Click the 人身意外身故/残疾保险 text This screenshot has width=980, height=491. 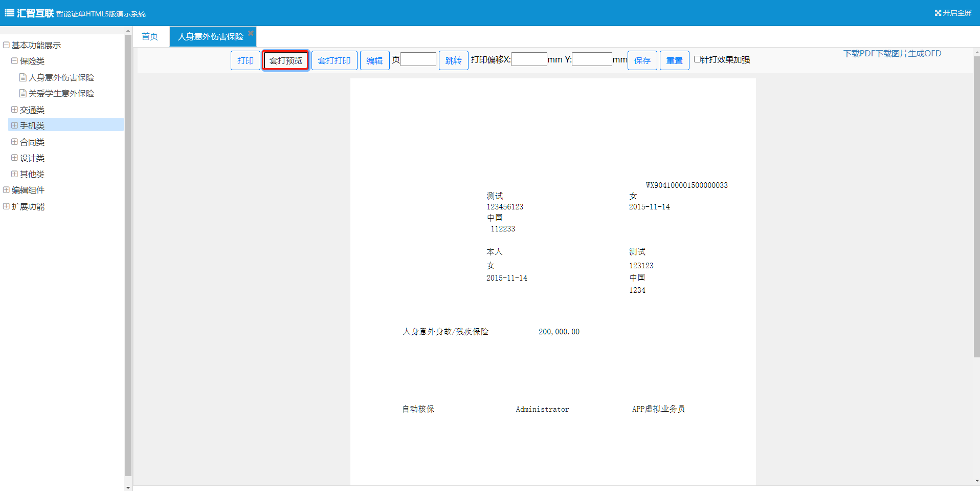click(x=446, y=332)
